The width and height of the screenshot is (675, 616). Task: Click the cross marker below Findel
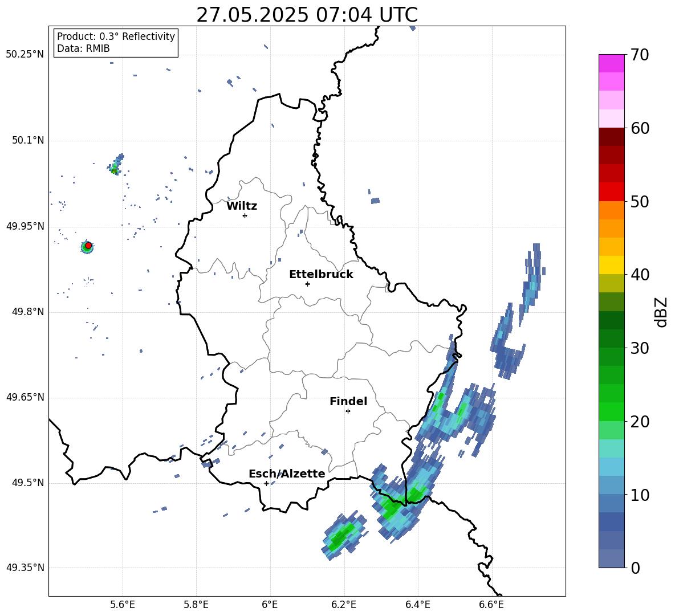click(x=348, y=411)
